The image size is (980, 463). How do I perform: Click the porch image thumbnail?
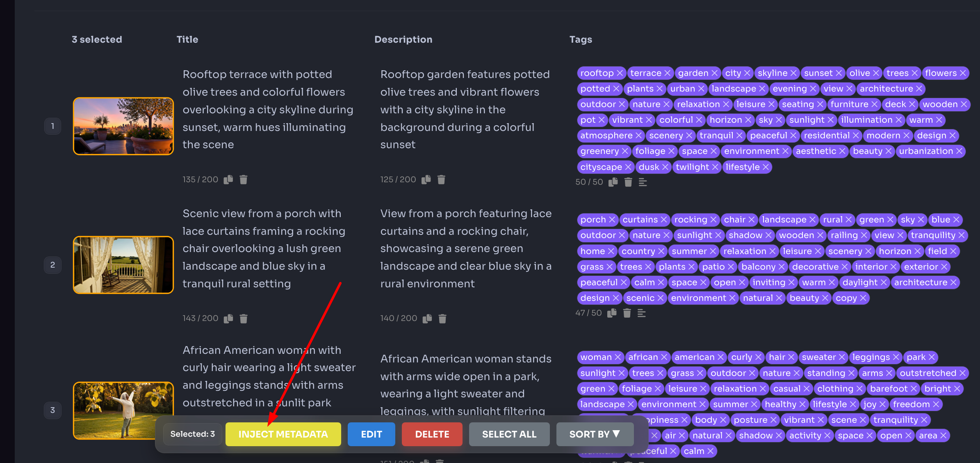[123, 265]
